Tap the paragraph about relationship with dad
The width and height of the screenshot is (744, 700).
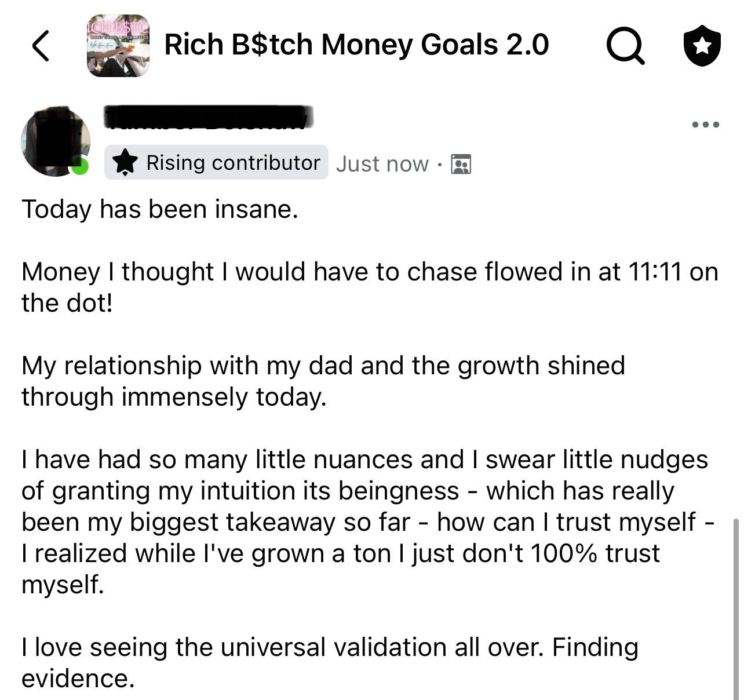[x=323, y=381]
